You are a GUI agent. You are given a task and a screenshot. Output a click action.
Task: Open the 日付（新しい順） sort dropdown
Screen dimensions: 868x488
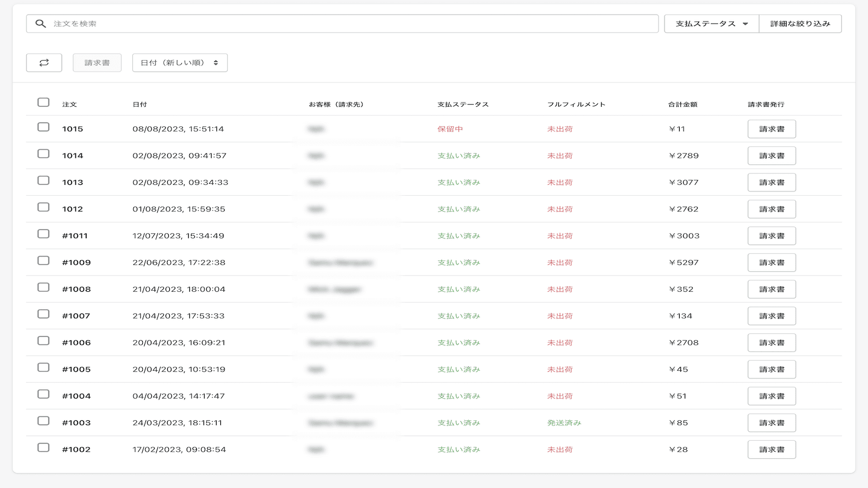point(180,62)
